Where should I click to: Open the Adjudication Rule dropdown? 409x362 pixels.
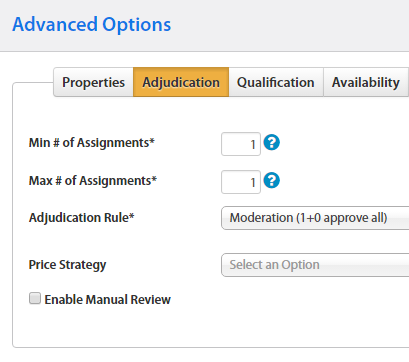pyautogui.click(x=315, y=218)
